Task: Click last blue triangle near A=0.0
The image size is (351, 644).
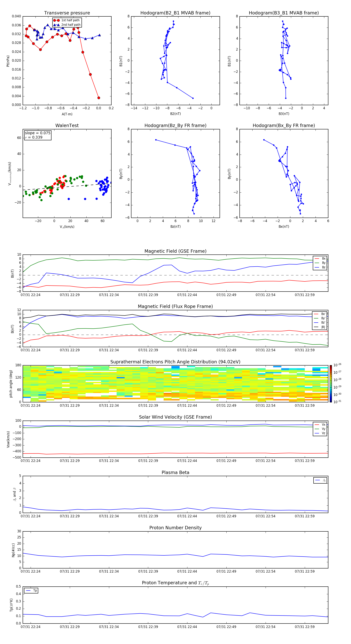Action: click(99, 35)
